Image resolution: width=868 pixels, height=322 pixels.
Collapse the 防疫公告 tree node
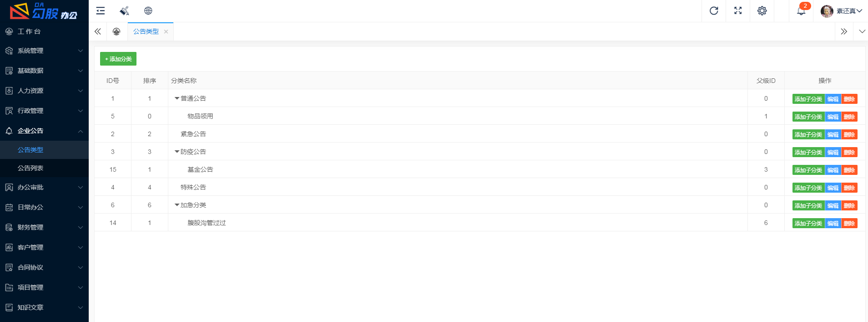(x=177, y=152)
